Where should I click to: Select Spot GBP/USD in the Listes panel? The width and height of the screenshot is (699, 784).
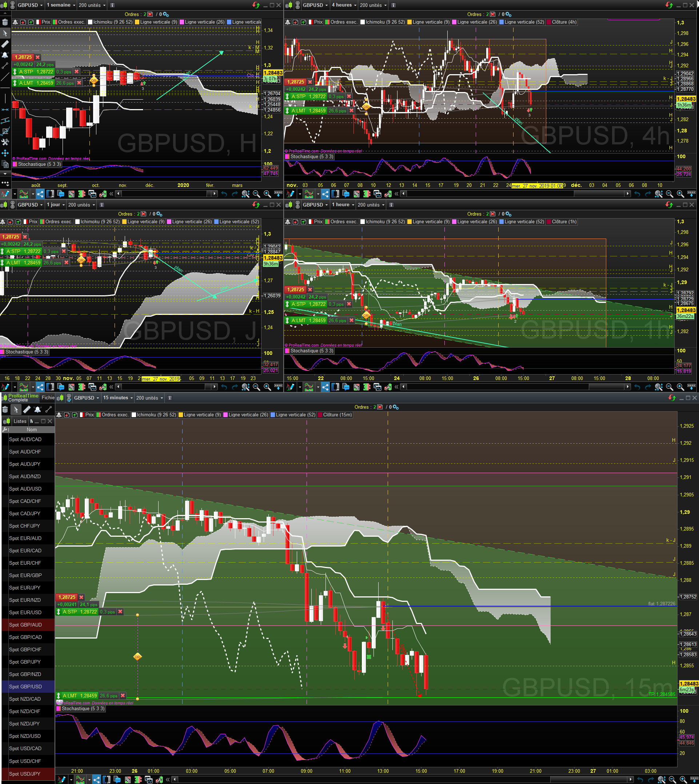click(x=28, y=687)
